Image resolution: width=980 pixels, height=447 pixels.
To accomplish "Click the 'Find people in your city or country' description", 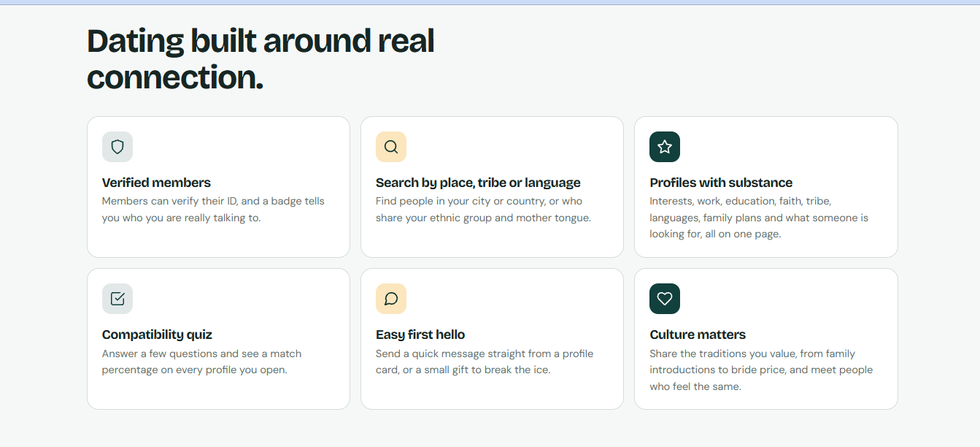I will pos(483,210).
